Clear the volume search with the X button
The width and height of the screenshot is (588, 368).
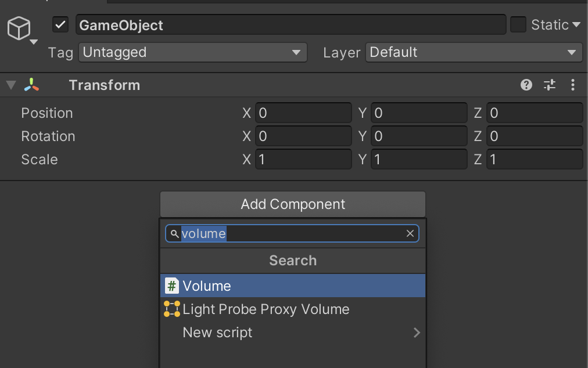[410, 233]
